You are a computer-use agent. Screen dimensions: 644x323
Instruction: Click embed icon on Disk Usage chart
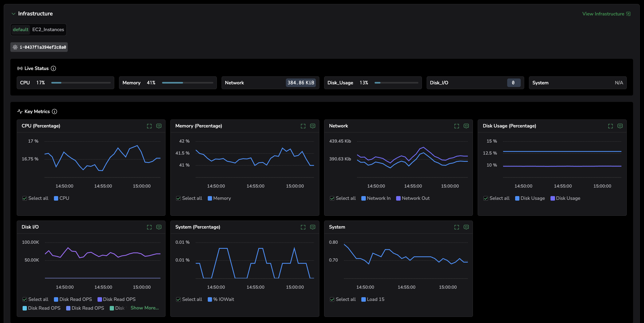coord(620,126)
